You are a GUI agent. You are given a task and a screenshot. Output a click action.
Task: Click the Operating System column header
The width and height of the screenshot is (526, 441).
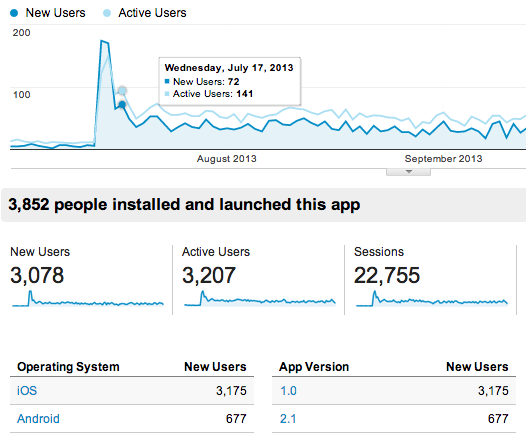68,367
